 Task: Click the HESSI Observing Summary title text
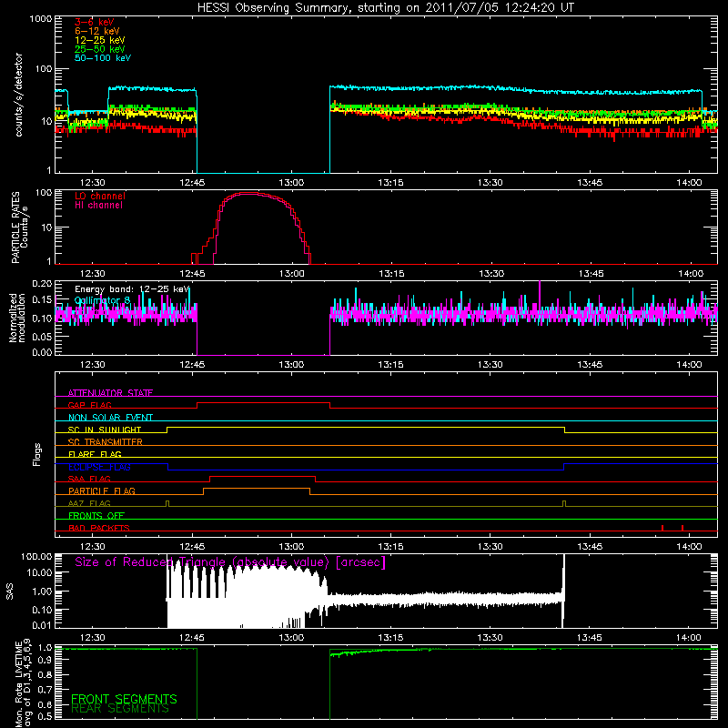pos(385,8)
